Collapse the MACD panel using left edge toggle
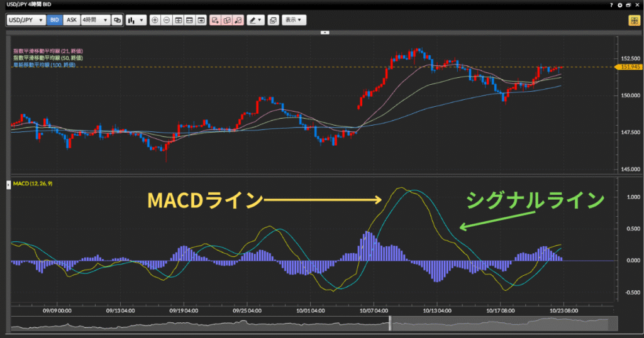 pyautogui.click(x=8, y=184)
